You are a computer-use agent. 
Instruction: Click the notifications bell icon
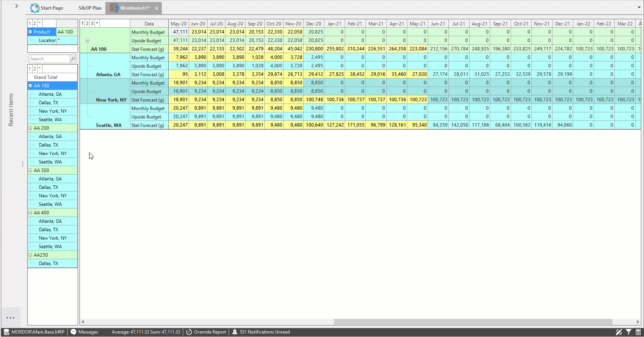tap(235, 332)
